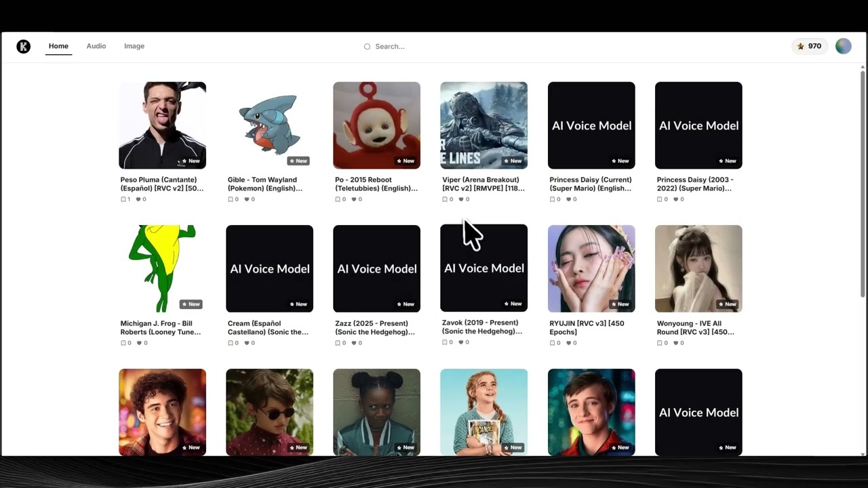The image size is (868, 488).
Task: Open Cream (Español Castellano) model title
Action: pyautogui.click(x=268, y=327)
